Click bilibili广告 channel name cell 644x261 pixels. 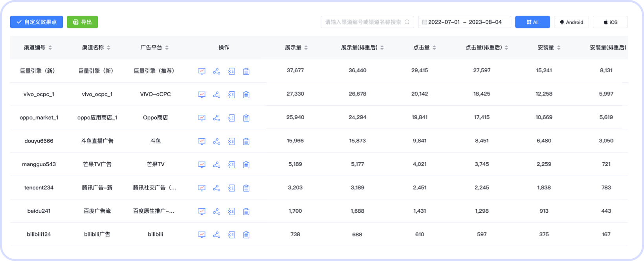point(97,234)
